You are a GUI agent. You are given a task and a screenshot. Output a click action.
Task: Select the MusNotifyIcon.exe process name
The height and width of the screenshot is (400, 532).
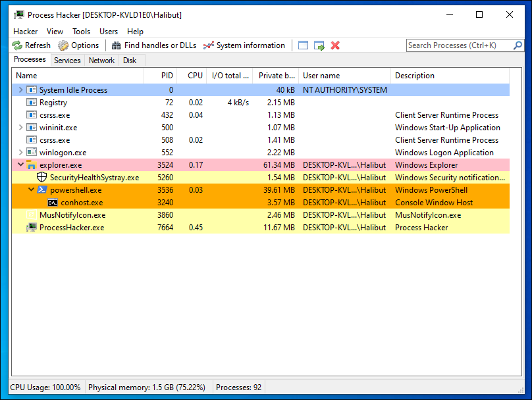(x=72, y=215)
